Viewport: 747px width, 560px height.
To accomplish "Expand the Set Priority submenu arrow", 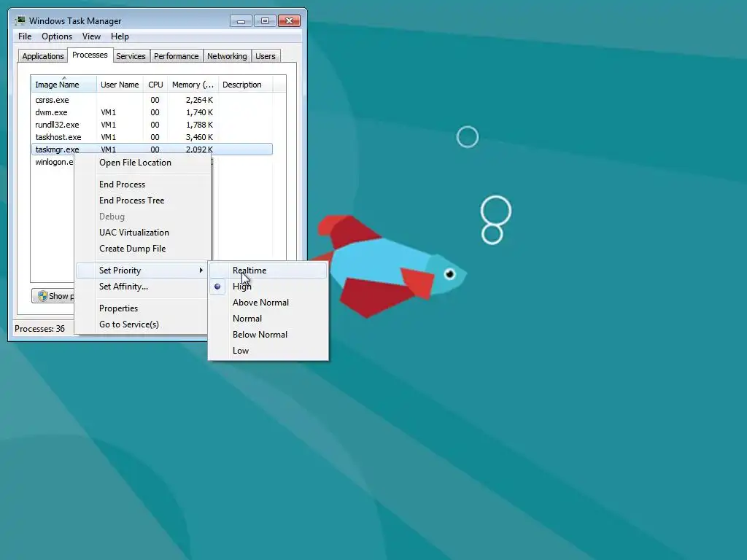I will point(201,270).
